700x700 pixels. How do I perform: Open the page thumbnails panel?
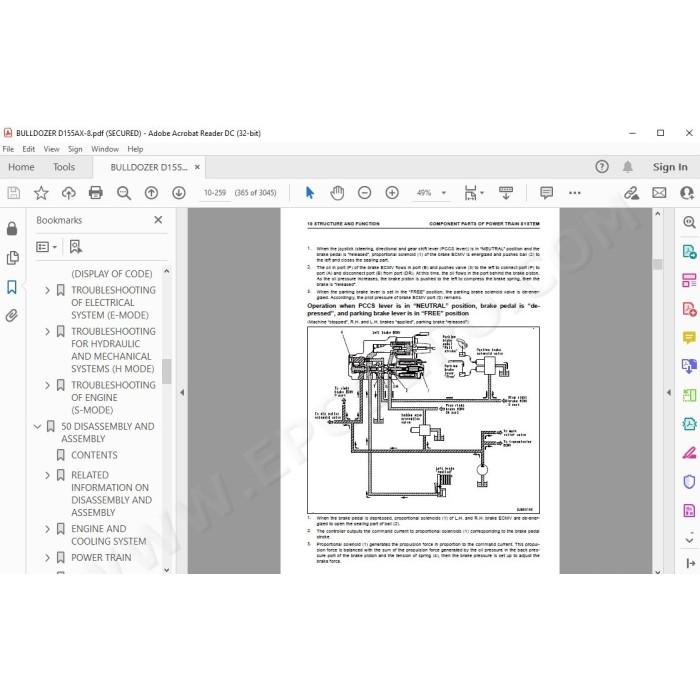(x=12, y=258)
